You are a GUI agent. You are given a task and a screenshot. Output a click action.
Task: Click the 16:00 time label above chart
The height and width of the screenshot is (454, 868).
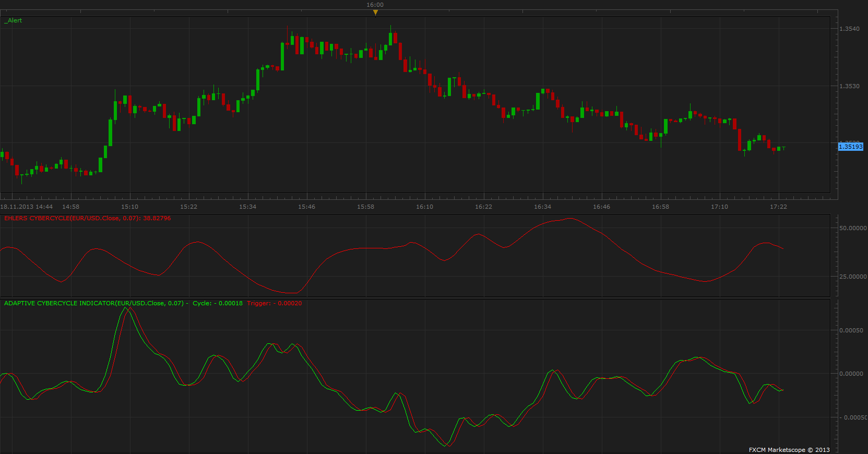click(x=375, y=5)
